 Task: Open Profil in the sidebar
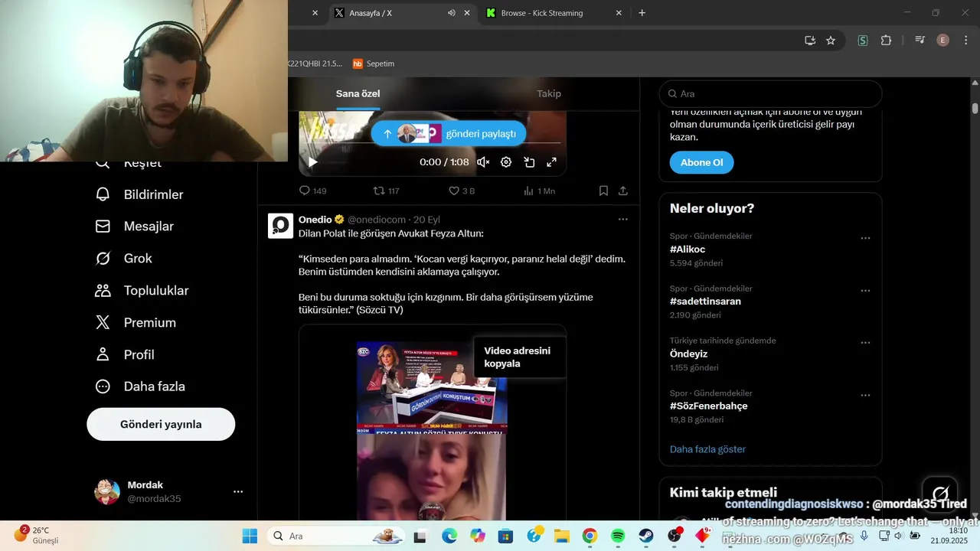pos(125,355)
